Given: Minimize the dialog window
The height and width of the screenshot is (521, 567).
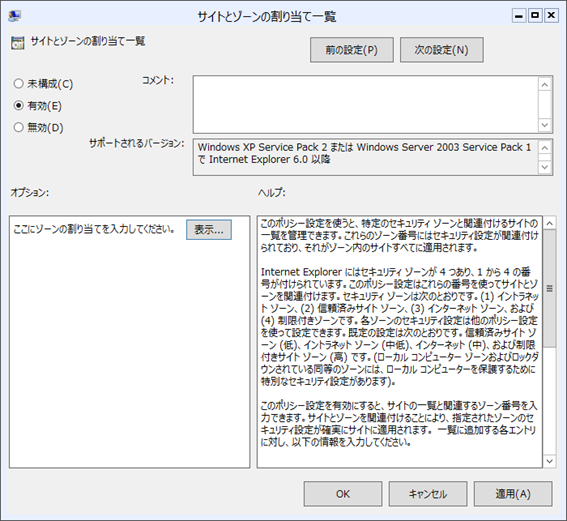Looking at the screenshot, I should [519, 16].
